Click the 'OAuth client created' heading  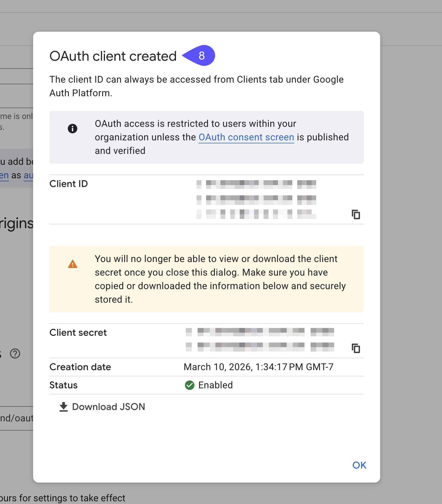[x=113, y=56]
